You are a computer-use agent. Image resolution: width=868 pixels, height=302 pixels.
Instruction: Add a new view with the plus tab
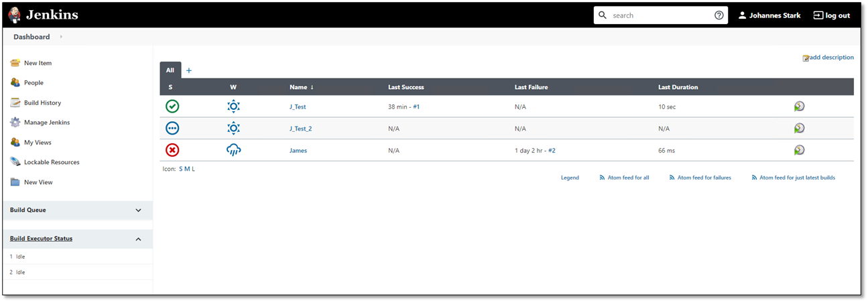188,70
